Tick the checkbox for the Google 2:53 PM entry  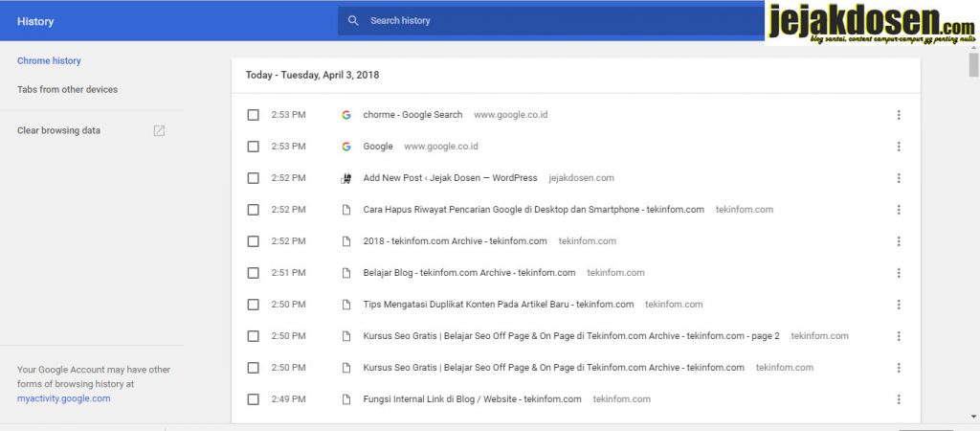coord(253,147)
